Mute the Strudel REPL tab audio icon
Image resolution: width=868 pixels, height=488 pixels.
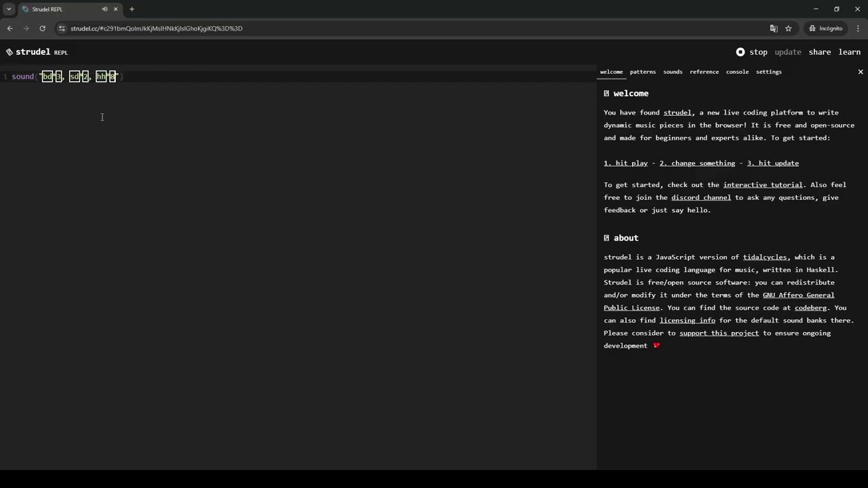click(x=104, y=9)
